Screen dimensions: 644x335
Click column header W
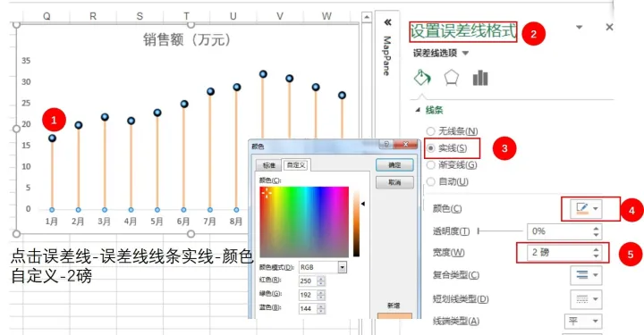tap(326, 16)
